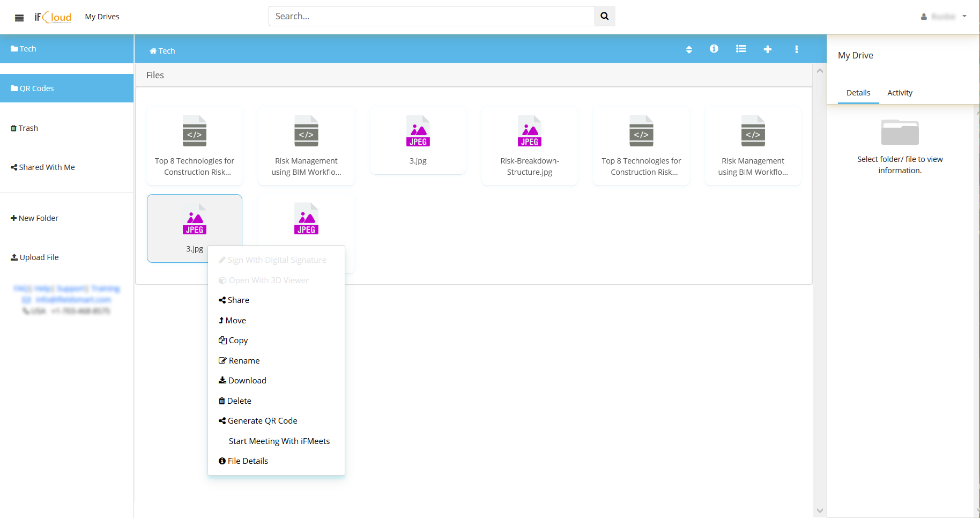Select the JPEG file partly behind the menu
This screenshot has height=518, width=980.
[306, 220]
